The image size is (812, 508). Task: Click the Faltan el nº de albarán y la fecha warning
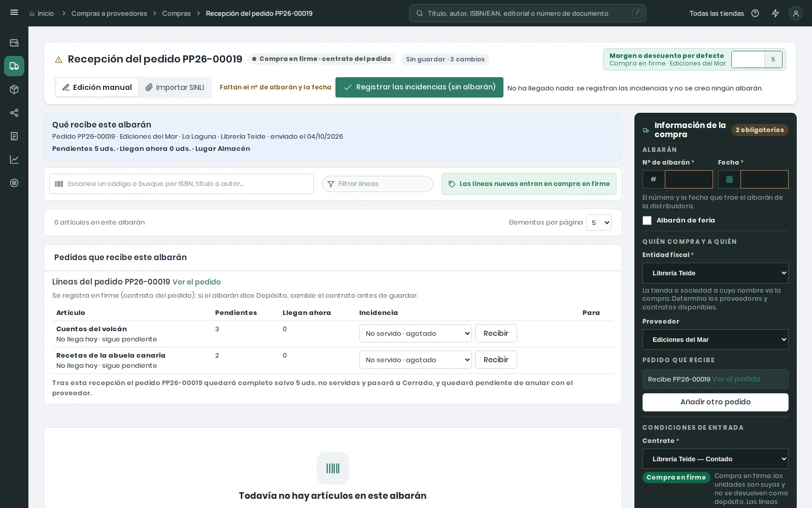click(x=276, y=87)
